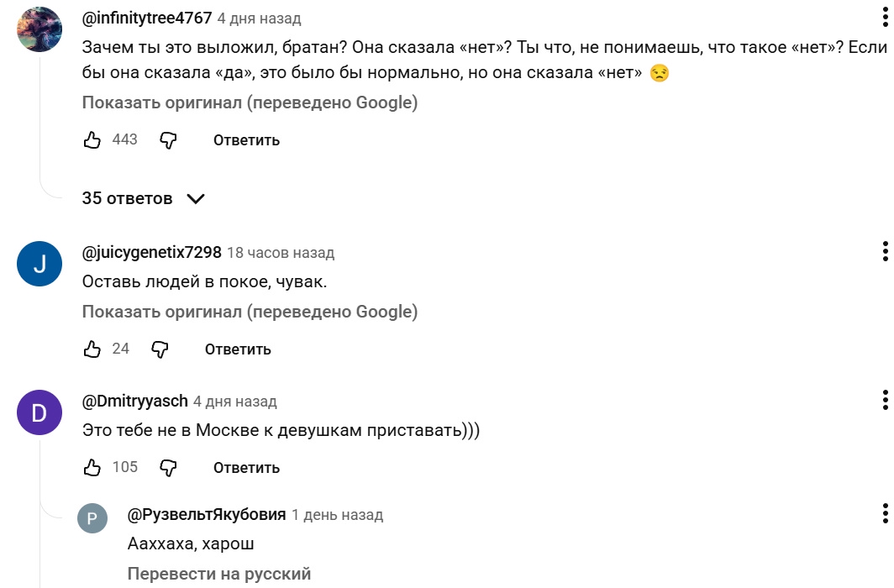Show original text of @juicygenetix7298 comment
The width and height of the screenshot is (894, 588).
[250, 312]
